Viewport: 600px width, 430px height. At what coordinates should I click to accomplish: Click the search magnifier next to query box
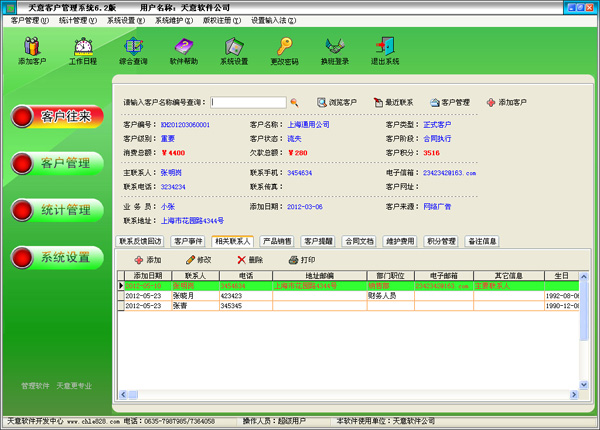tap(294, 102)
